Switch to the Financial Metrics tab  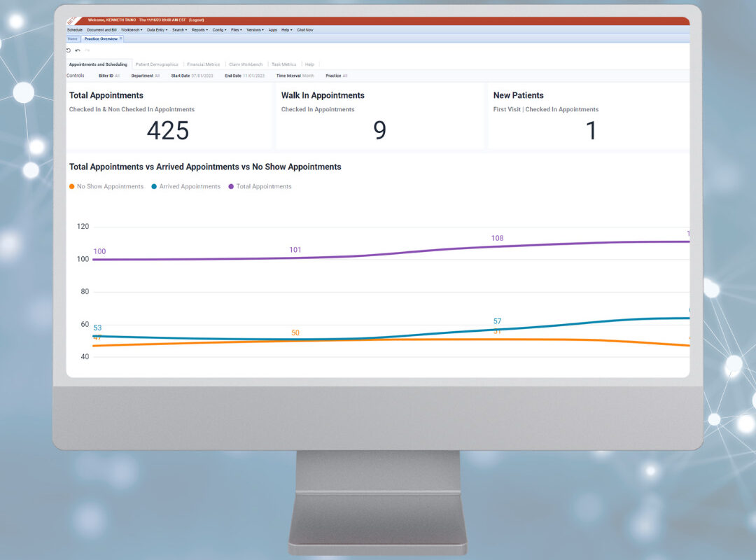point(203,64)
